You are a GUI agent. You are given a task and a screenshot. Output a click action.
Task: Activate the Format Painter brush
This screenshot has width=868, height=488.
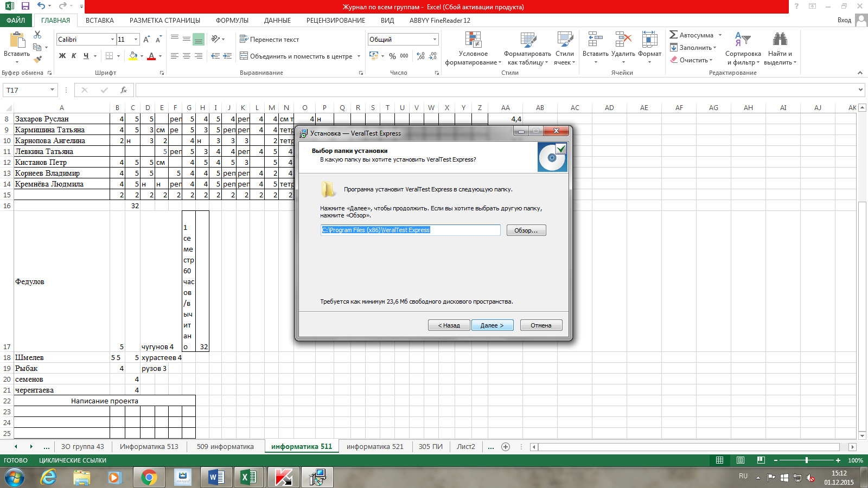[x=37, y=60]
